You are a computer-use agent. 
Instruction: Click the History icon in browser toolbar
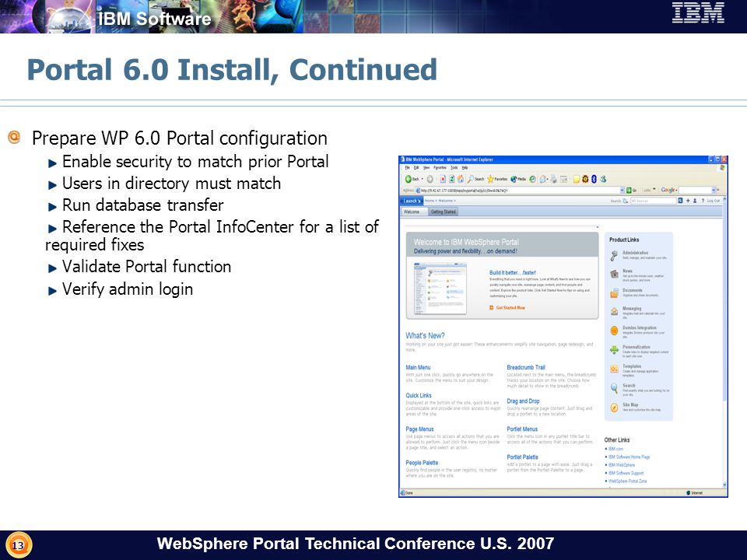coord(532,179)
